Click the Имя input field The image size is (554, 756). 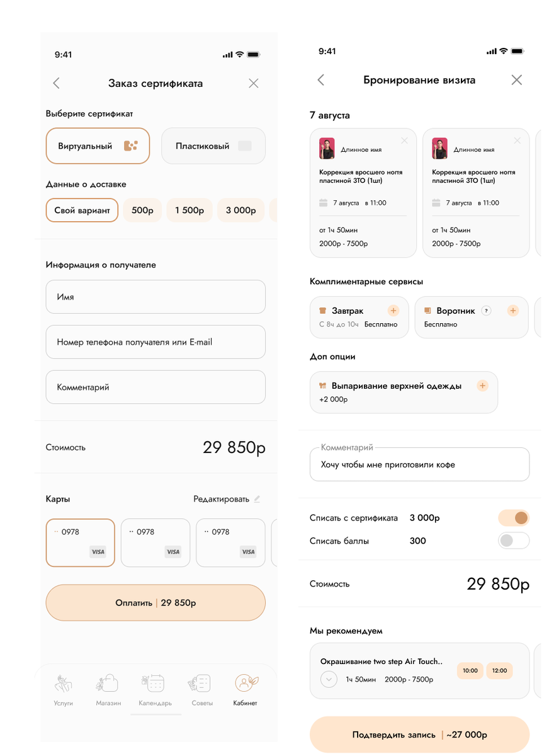click(x=155, y=297)
